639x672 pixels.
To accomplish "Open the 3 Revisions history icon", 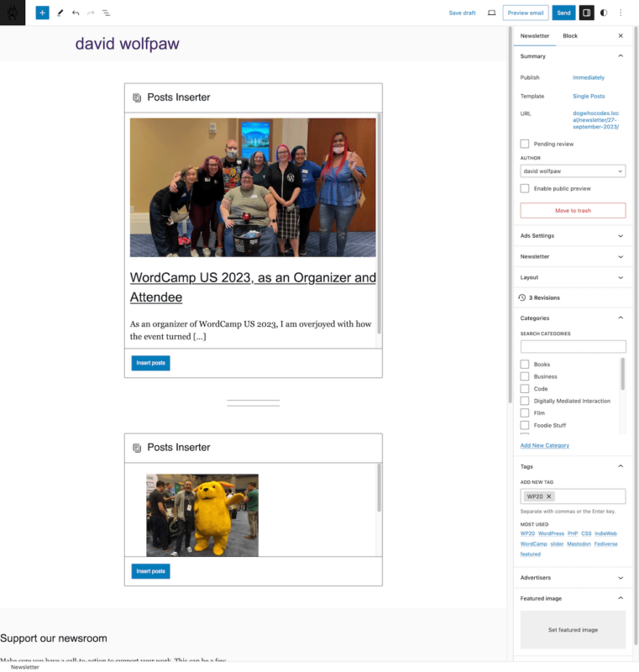I will pos(522,297).
